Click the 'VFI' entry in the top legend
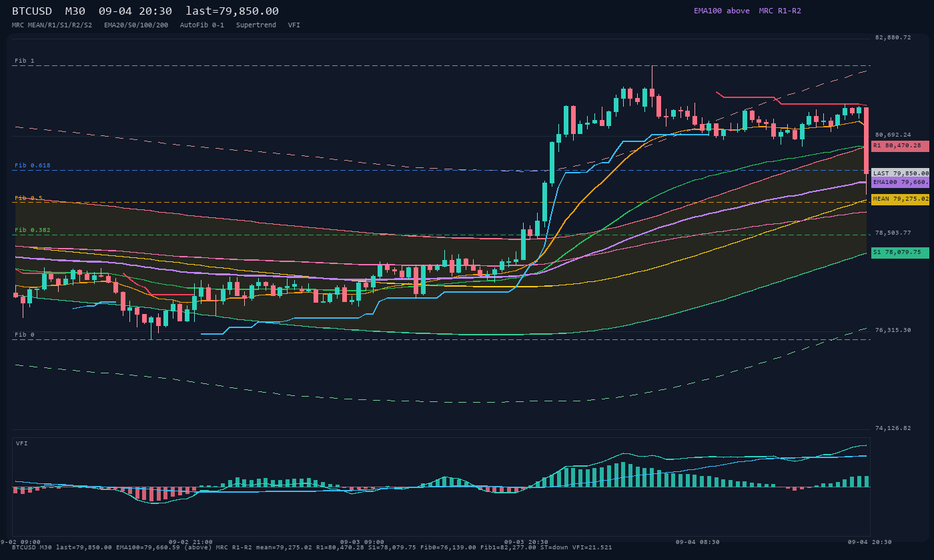The height and width of the screenshot is (560, 934). coord(294,25)
